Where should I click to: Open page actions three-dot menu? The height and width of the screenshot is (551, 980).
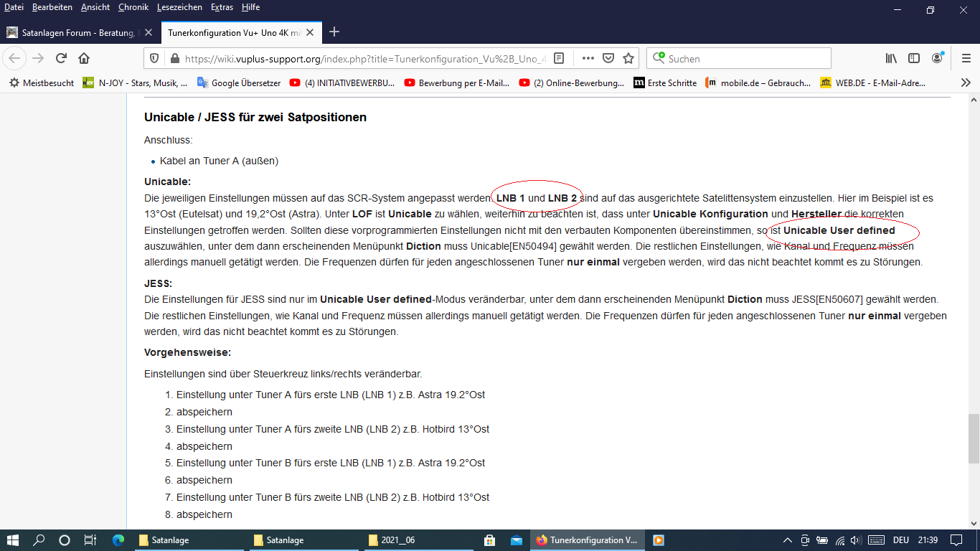588,58
